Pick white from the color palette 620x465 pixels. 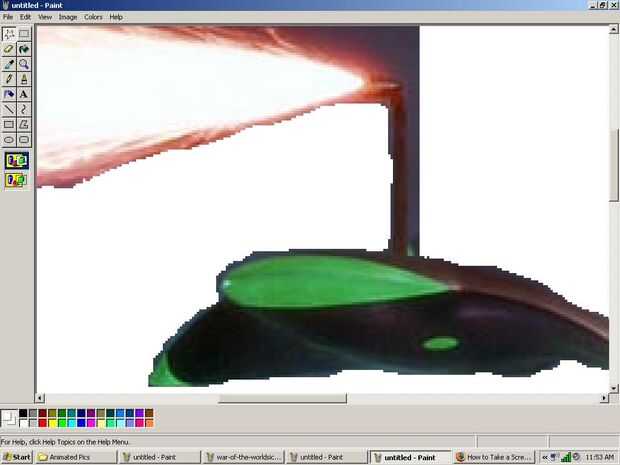(x=23, y=423)
